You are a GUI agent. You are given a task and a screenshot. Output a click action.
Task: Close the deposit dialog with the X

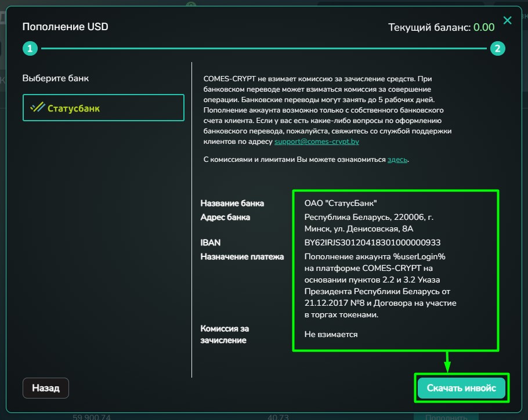point(508,21)
